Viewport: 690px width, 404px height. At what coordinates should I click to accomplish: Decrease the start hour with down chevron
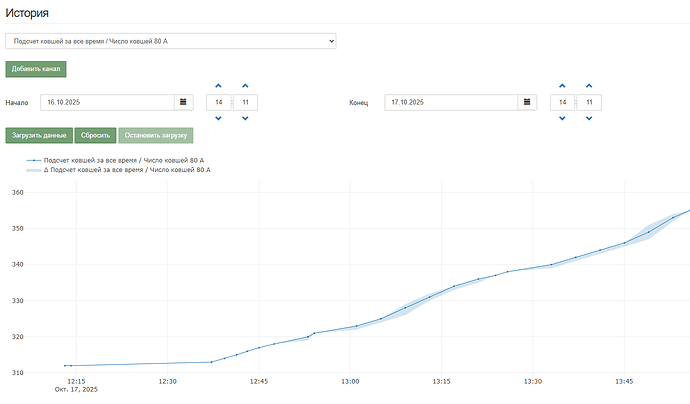coord(218,118)
